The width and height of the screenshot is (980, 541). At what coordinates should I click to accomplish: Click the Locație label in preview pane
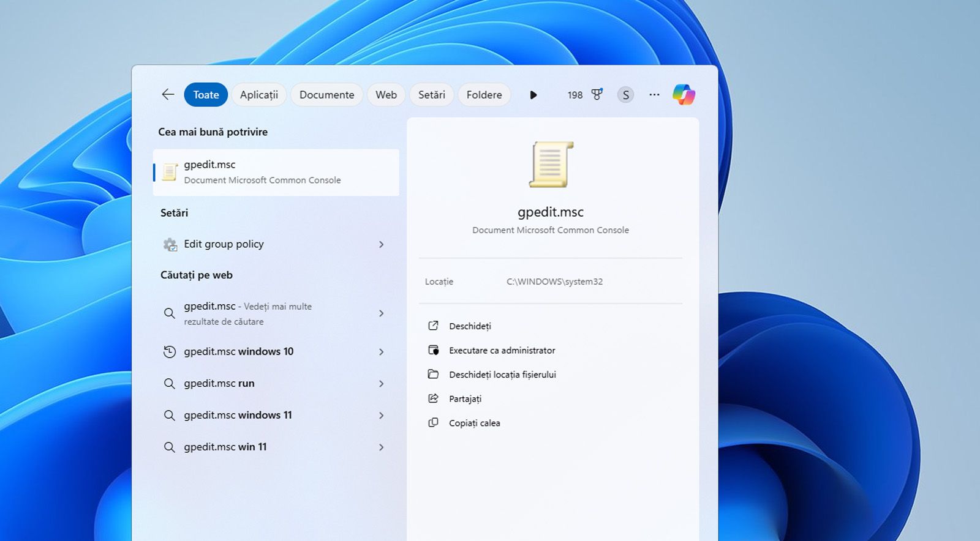[x=439, y=282]
